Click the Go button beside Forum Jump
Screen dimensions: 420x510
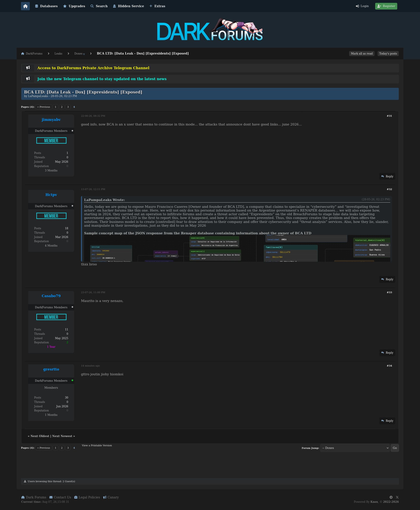[395, 448]
